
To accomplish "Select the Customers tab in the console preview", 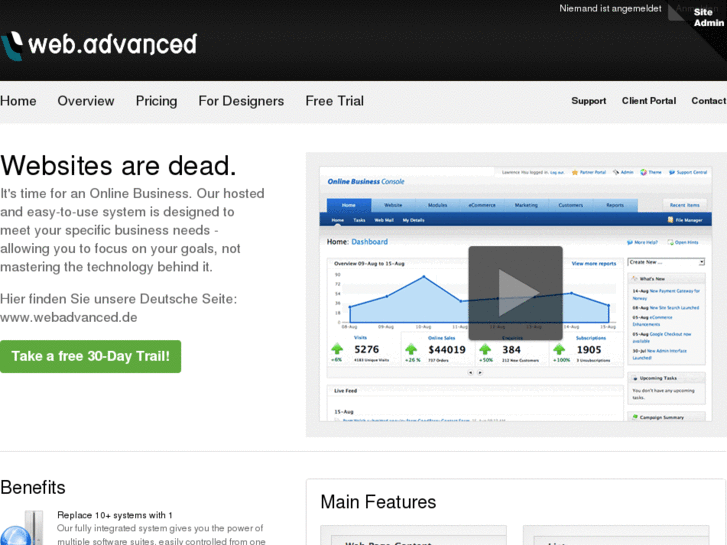I will pyautogui.click(x=570, y=205).
